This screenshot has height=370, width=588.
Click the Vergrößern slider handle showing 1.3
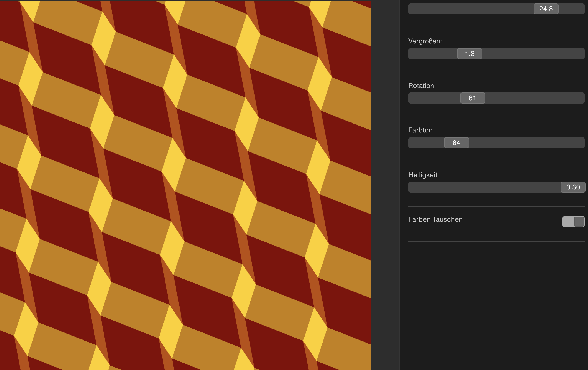[x=469, y=54]
